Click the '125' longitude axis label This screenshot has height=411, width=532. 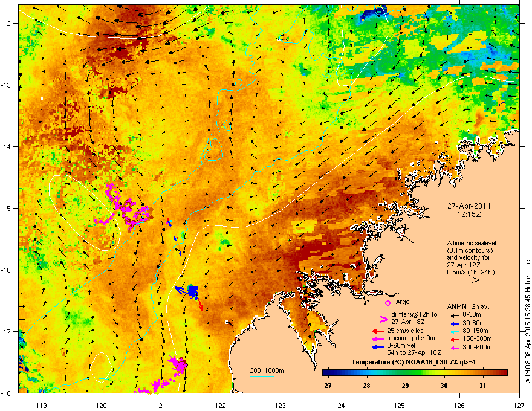[400, 405]
